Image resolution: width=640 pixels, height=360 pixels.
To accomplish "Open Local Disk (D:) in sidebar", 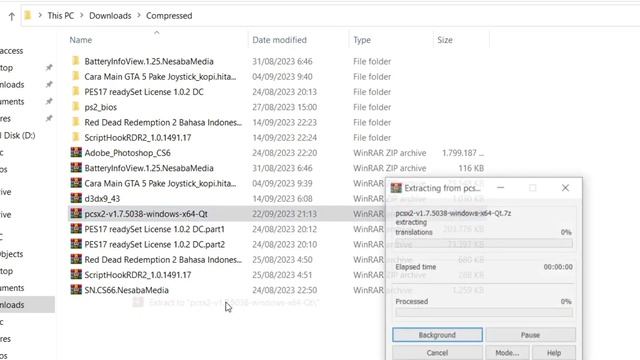I will click(x=18, y=135).
